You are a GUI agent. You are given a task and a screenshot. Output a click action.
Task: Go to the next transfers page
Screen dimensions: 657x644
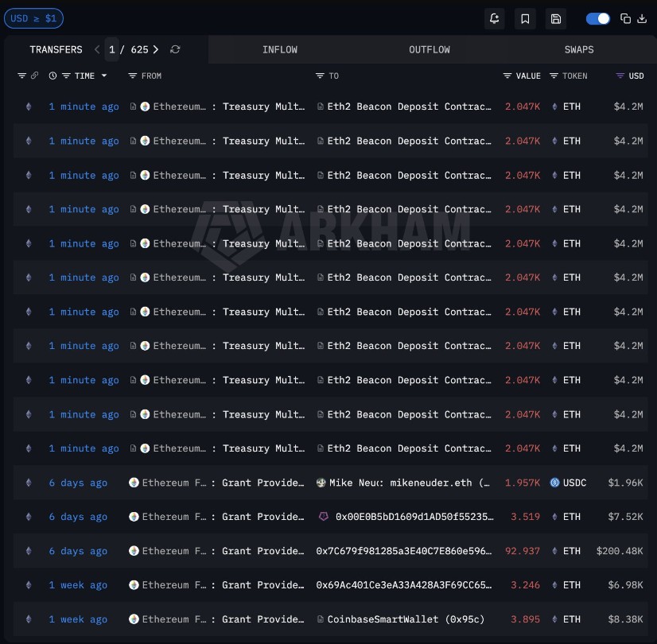click(x=155, y=49)
